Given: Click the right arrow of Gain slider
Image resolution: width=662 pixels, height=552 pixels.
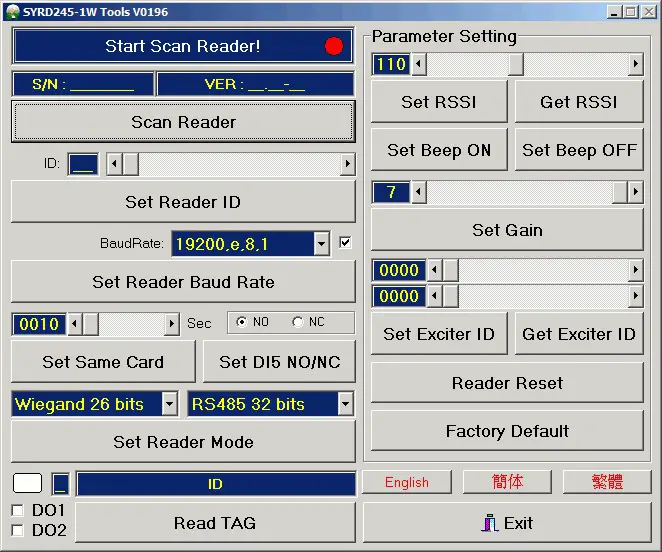Looking at the screenshot, I should (x=635, y=192).
